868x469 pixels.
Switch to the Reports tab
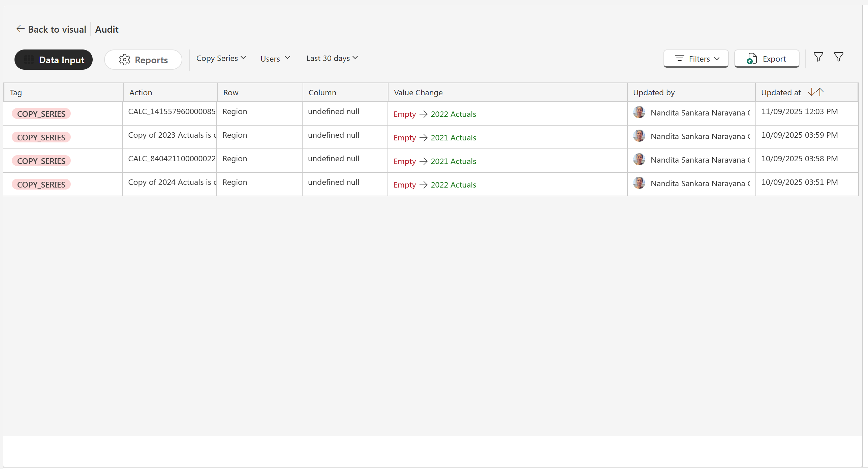(x=143, y=60)
